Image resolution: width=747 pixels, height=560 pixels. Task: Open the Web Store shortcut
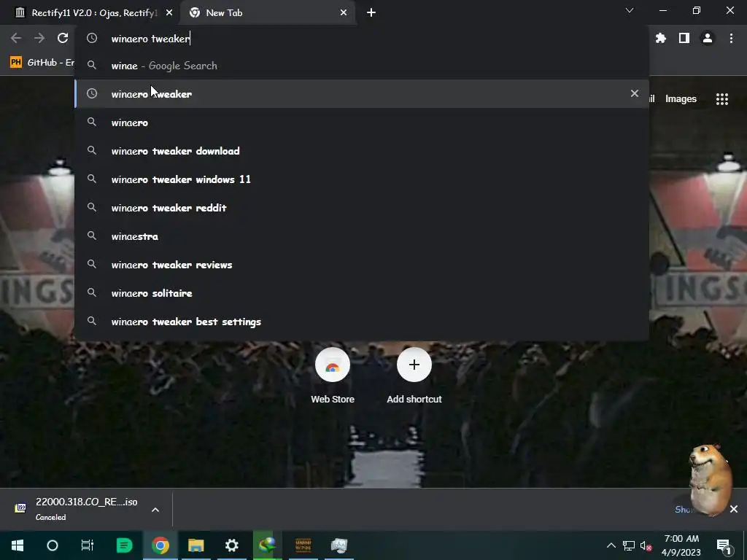(333, 376)
